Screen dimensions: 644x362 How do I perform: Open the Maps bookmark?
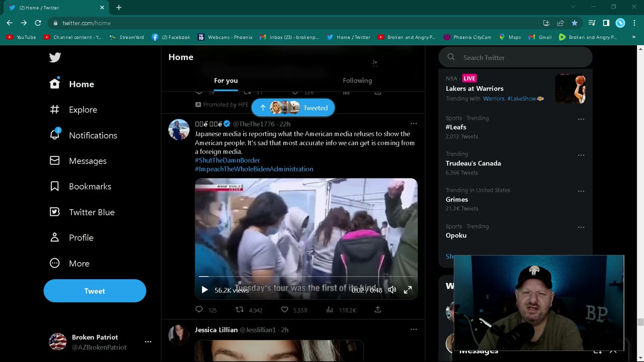coord(510,37)
